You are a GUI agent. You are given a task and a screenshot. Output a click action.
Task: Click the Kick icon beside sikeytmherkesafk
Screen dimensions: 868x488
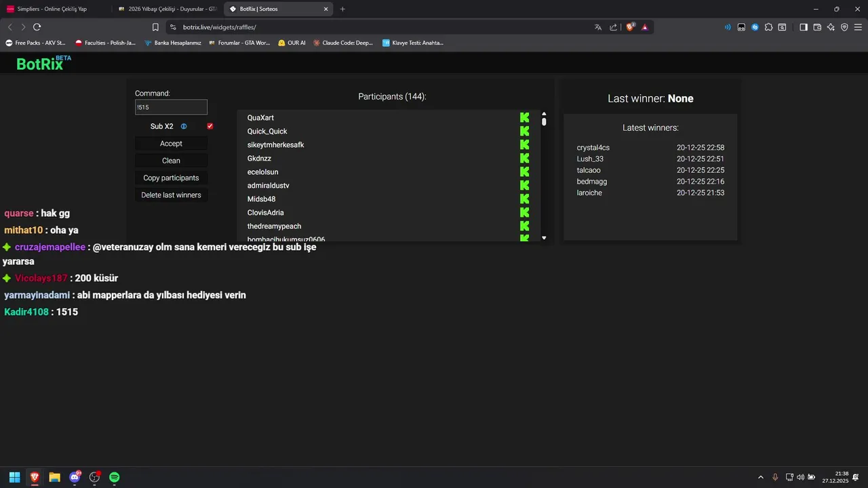click(524, 145)
